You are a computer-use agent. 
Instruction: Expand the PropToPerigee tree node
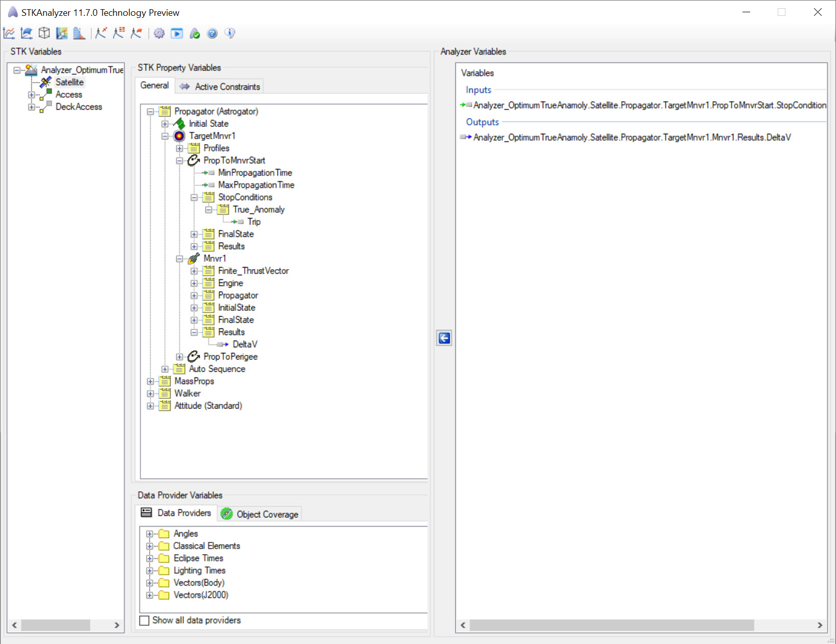pos(179,357)
